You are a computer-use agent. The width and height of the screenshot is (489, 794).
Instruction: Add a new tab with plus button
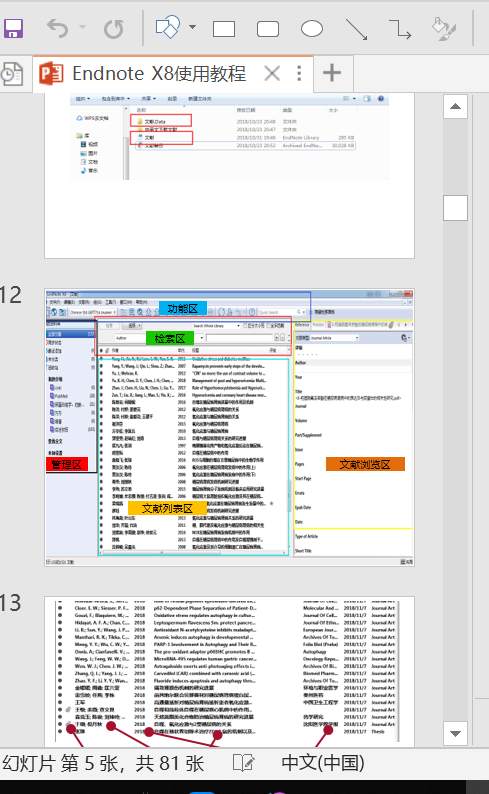[332, 73]
